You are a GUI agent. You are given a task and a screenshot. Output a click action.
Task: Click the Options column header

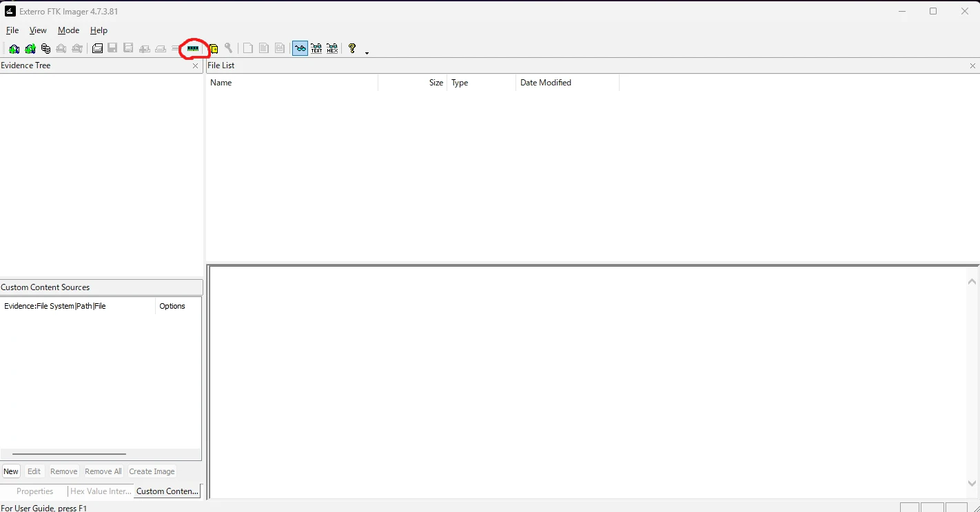178,306
